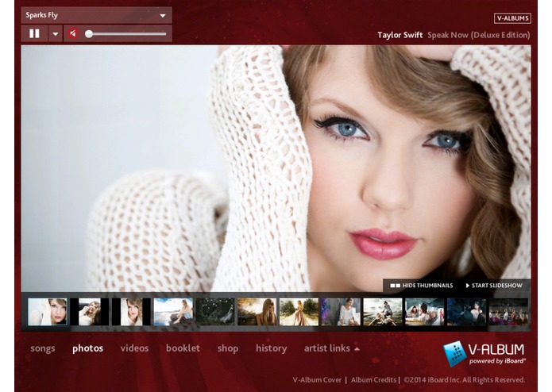Open the V-Album Cover link

(317, 380)
